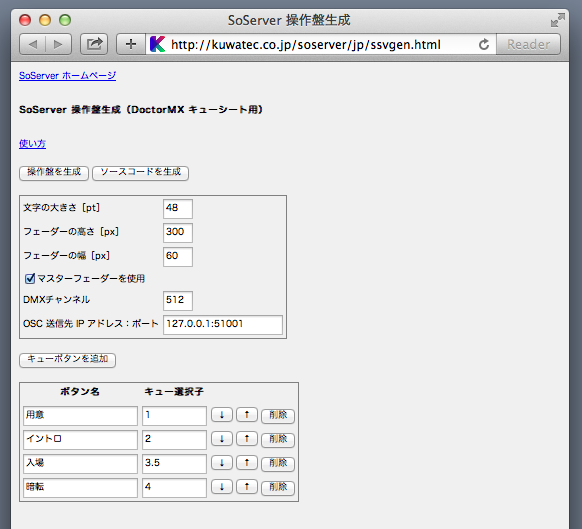
Task: Click the ソースコードを生成 button
Action: (140, 173)
